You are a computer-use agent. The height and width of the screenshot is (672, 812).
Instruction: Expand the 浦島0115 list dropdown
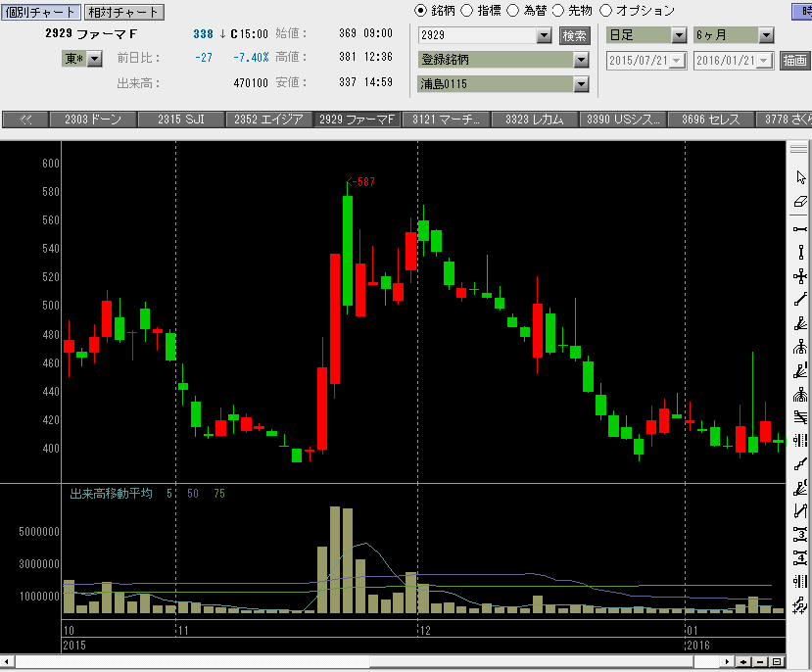coord(582,84)
